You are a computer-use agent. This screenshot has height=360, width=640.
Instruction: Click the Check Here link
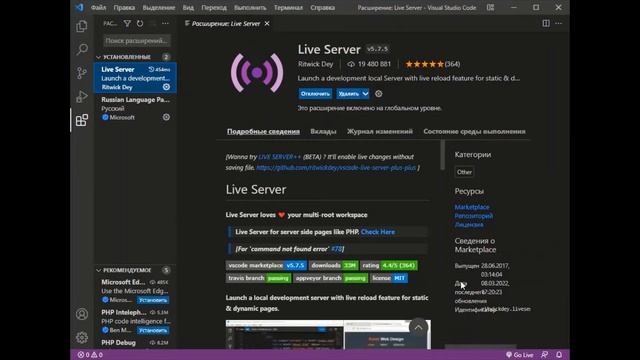coord(378,232)
